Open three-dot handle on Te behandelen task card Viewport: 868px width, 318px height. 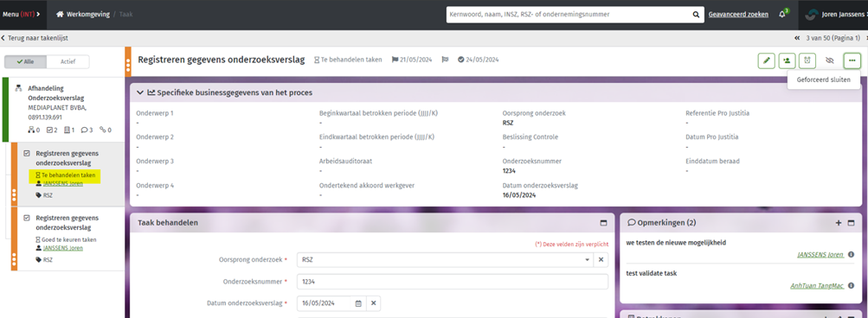pyautogui.click(x=15, y=194)
